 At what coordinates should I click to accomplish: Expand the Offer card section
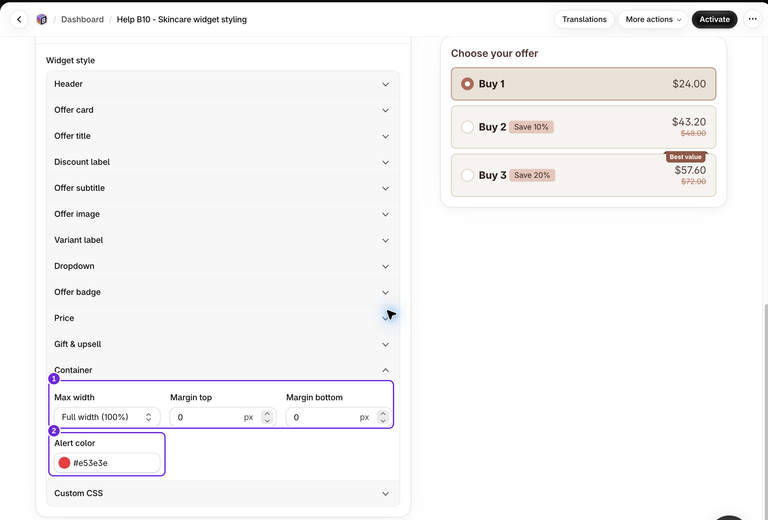223,110
